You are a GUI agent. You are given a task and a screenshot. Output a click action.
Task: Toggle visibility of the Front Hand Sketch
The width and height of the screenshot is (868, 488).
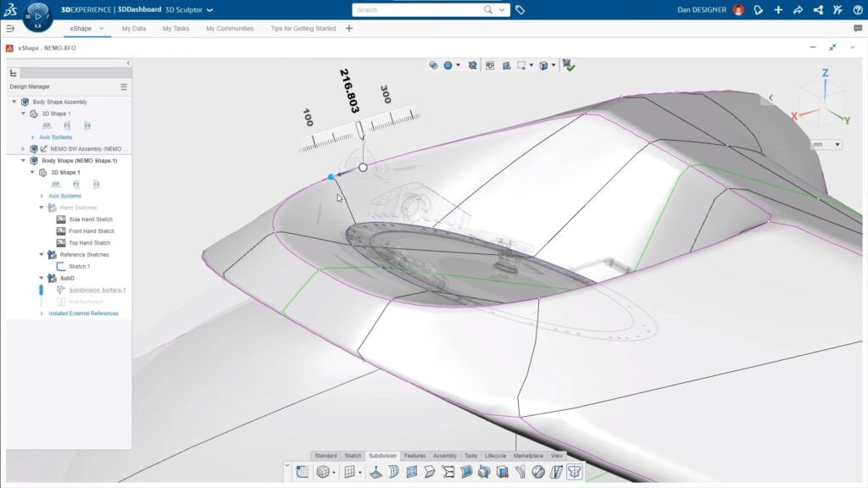pyautogui.click(x=61, y=230)
